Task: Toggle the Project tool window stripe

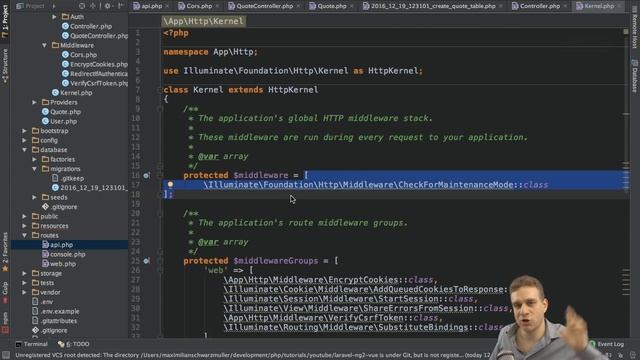Action: coord(5,21)
